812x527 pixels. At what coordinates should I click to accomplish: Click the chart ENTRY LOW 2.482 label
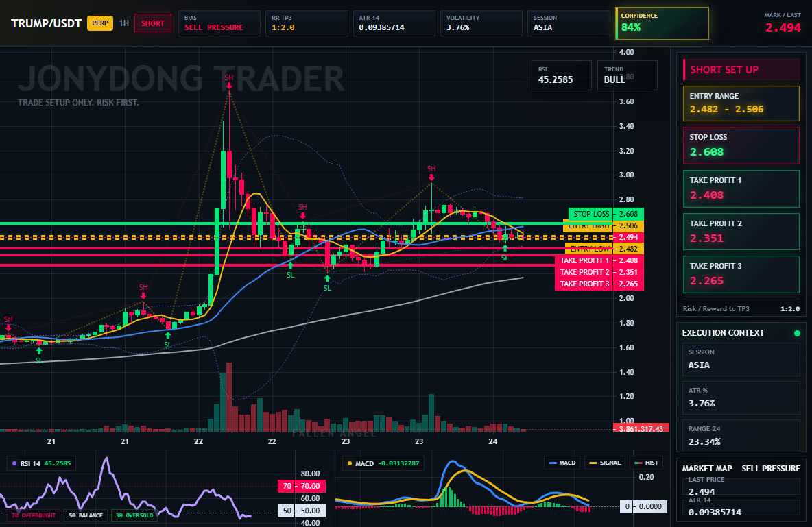pos(604,249)
